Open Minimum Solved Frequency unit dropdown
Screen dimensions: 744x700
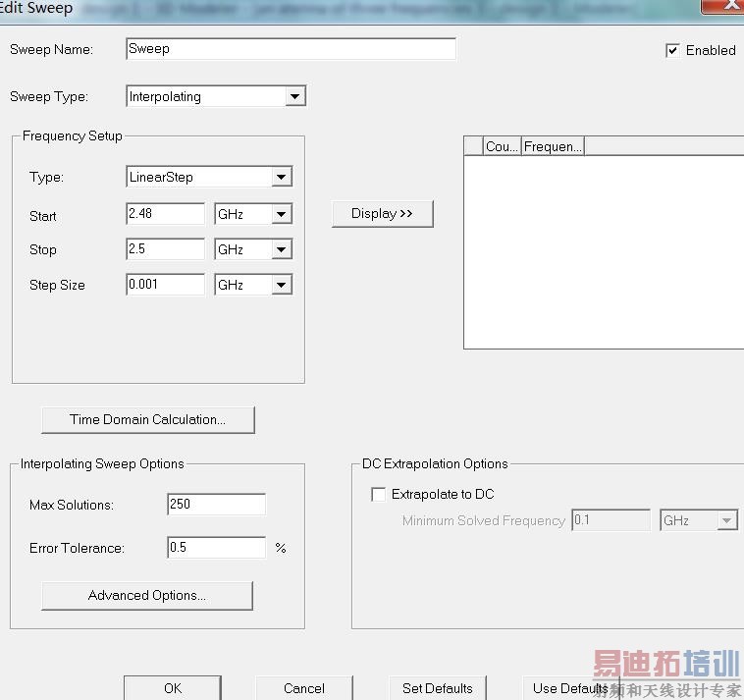pyautogui.click(x=727, y=520)
